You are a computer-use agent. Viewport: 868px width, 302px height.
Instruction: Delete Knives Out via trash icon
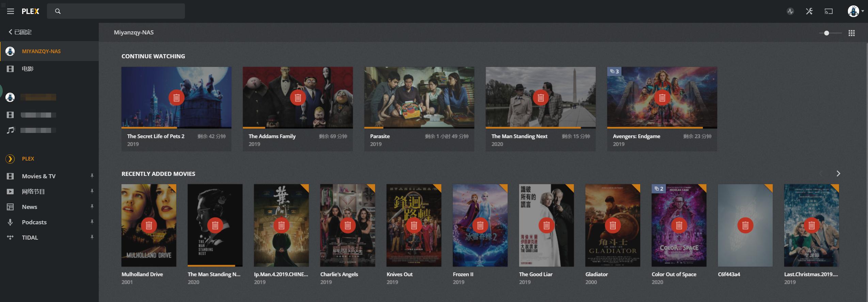(x=414, y=225)
